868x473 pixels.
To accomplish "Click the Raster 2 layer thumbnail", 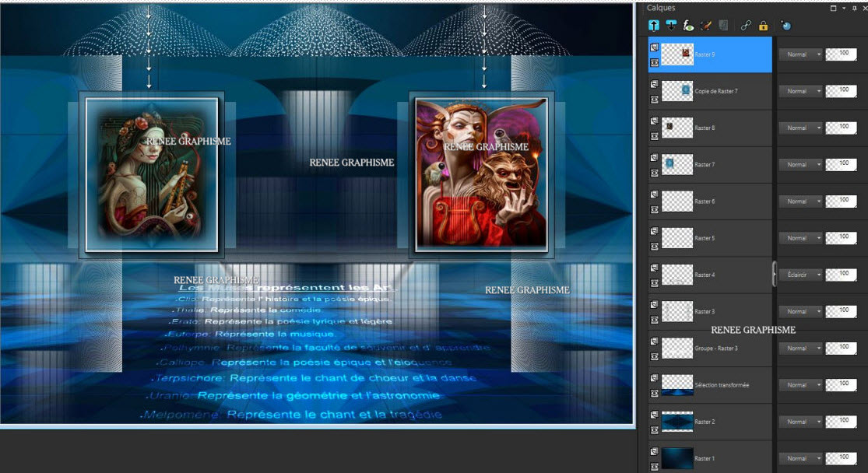I will tap(677, 422).
